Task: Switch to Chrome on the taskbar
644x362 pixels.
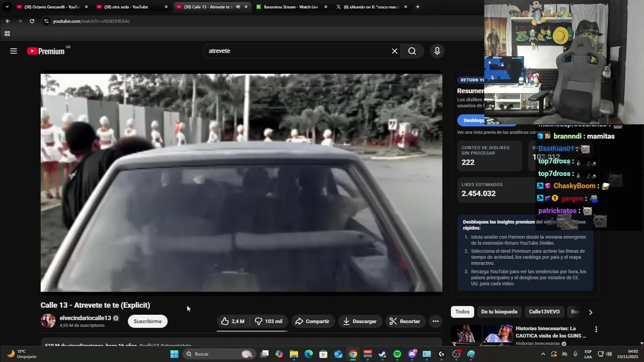Action: click(x=353, y=354)
